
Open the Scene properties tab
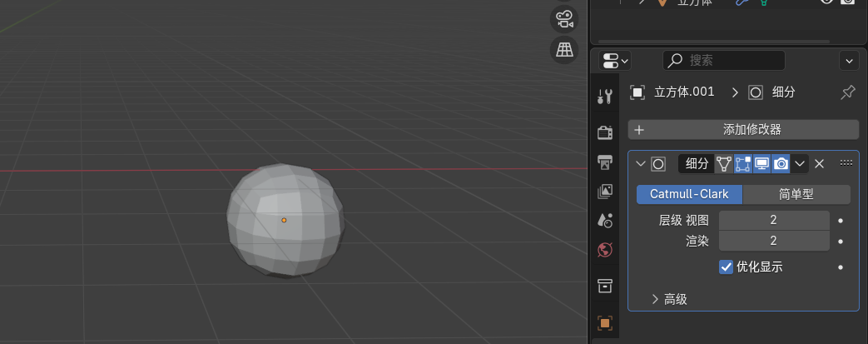[605, 221]
